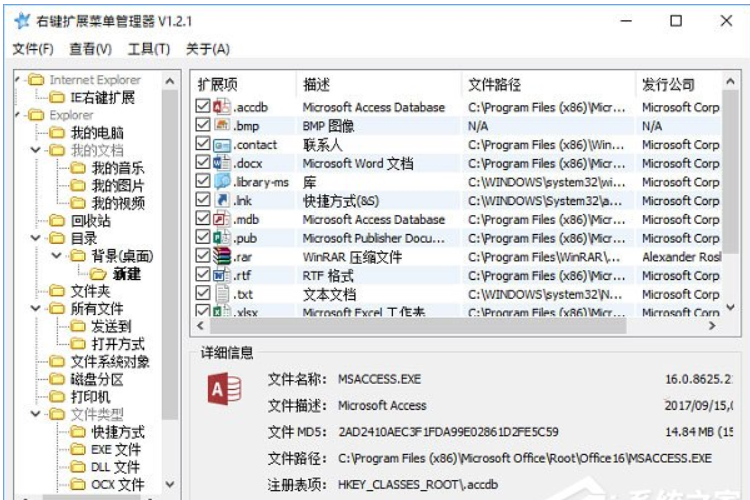This screenshot has width=750, height=500.
Task: Sort by the 发行公司 column header
Action: pyautogui.click(x=679, y=85)
